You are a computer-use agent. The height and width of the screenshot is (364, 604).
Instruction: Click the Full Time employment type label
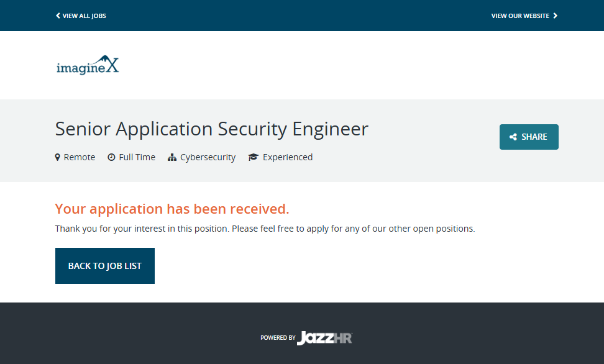137,157
